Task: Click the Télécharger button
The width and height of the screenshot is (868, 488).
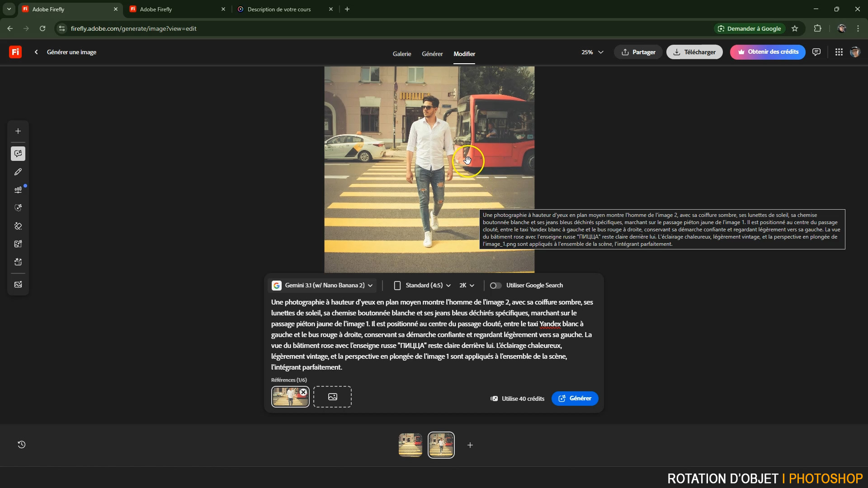Action: point(694,52)
